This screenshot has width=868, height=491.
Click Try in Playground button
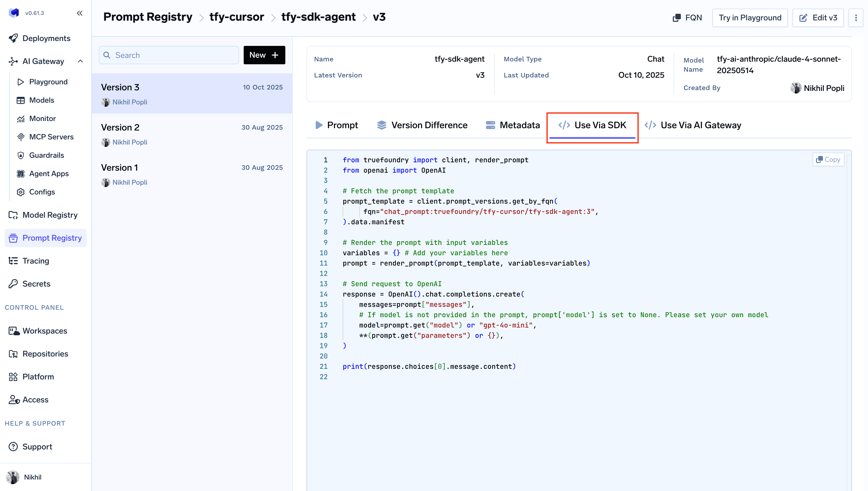click(x=749, y=18)
